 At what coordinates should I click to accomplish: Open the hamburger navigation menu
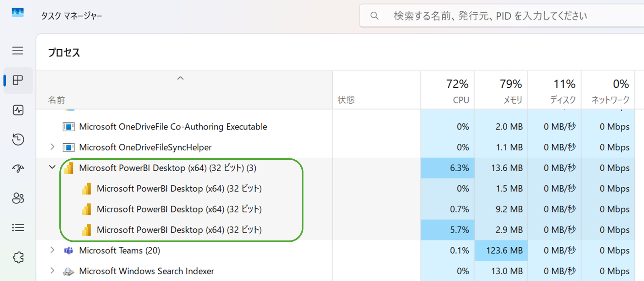18,51
